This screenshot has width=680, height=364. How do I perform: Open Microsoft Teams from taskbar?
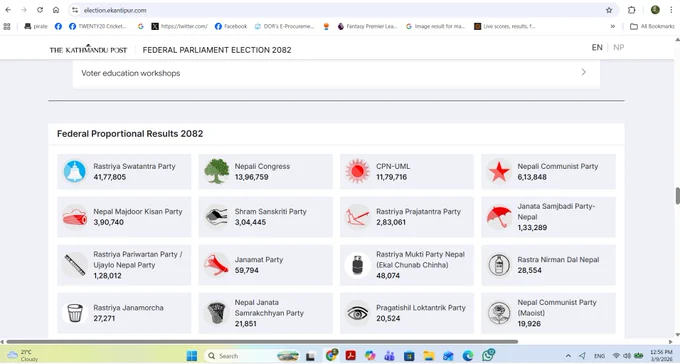click(389, 356)
